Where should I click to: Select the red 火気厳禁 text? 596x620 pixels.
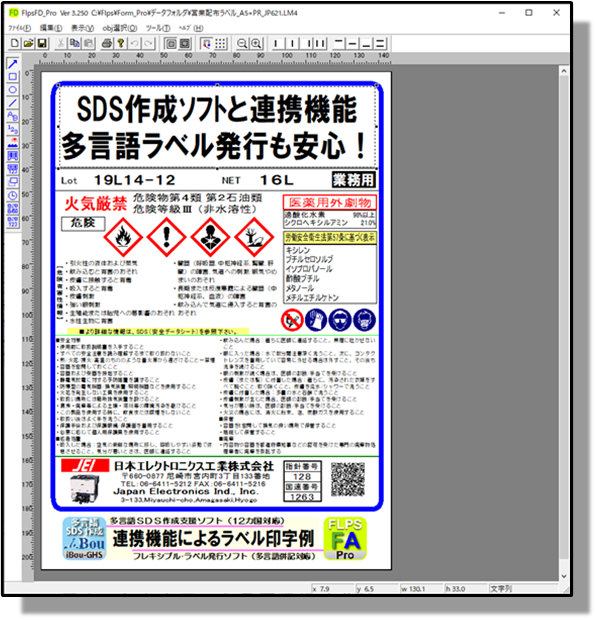[x=96, y=204]
